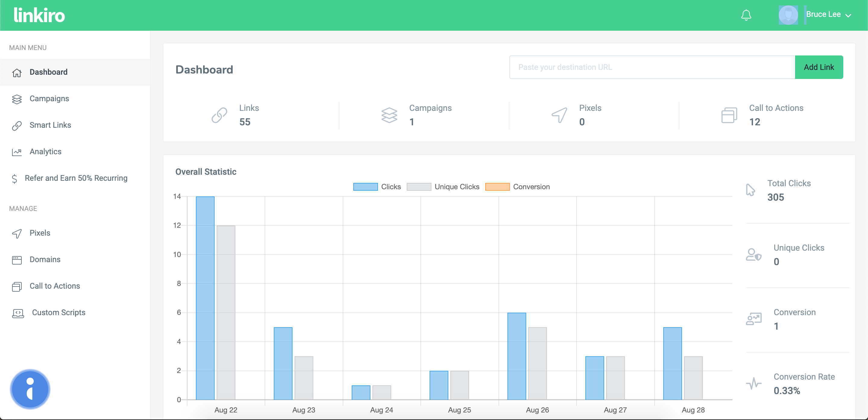
Task: Toggle Clicks series in chart legend
Action: tap(365, 187)
